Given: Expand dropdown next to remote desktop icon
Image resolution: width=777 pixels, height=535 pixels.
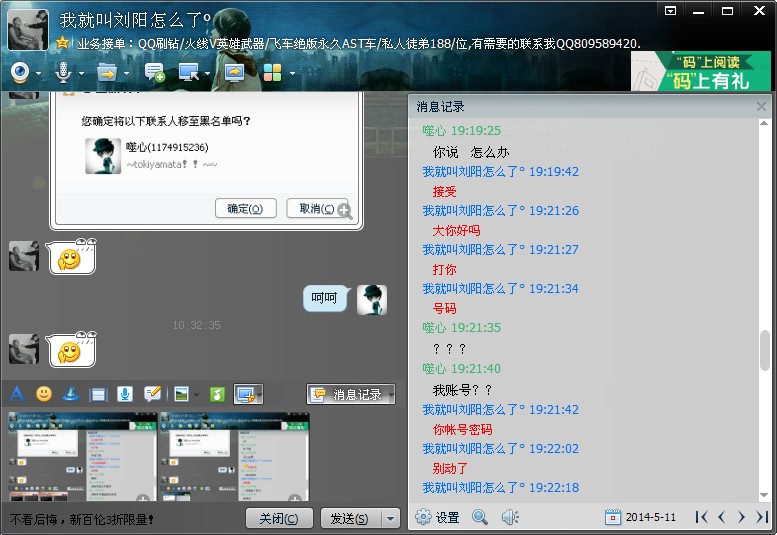Looking at the screenshot, I should point(207,73).
